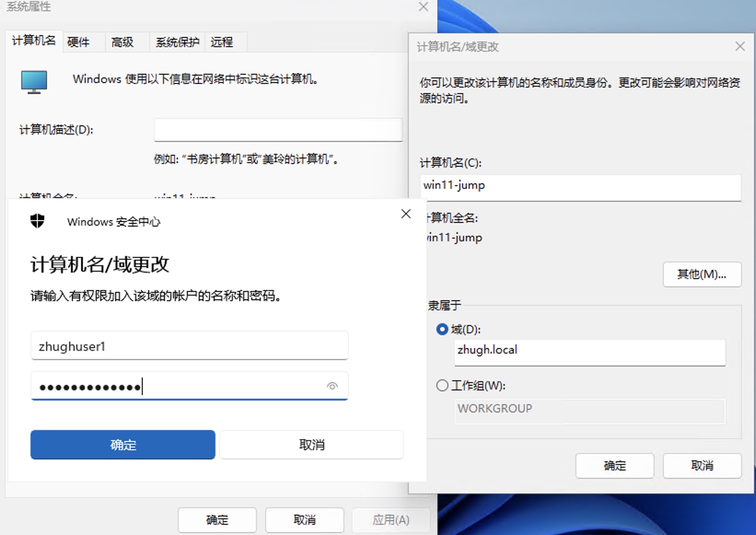Click the 计算机描述(D) text box
Image resolution: width=756 pixels, height=535 pixels.
tap(278, 130)
